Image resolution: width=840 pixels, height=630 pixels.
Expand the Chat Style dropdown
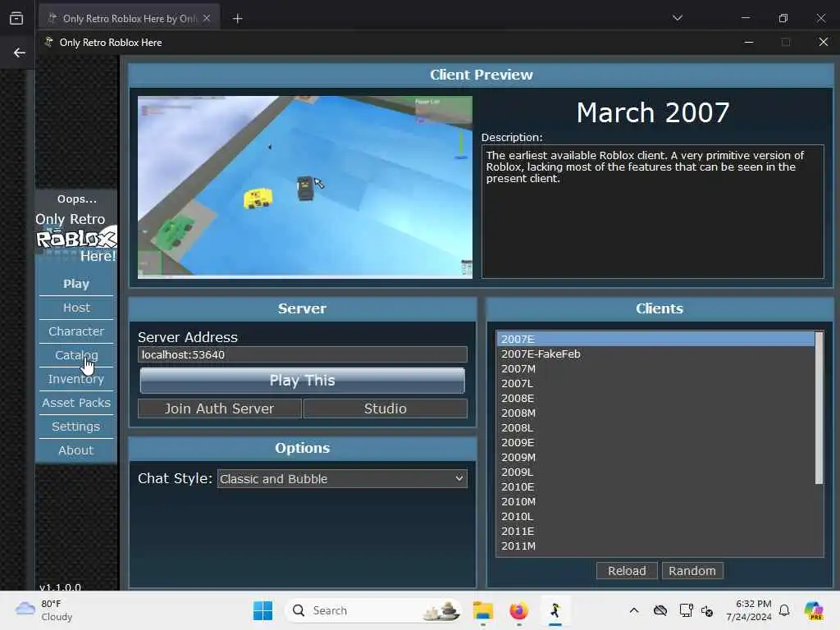click(342, 479)
